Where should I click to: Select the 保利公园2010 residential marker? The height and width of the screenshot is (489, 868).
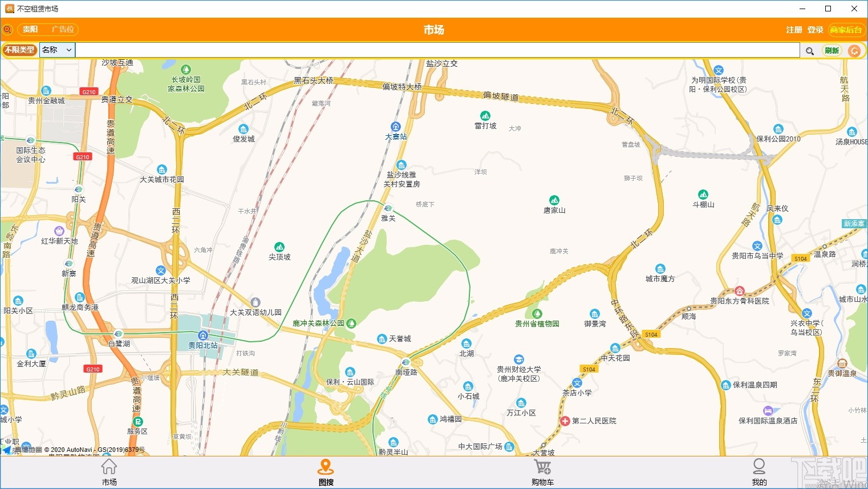click(778, 129)
